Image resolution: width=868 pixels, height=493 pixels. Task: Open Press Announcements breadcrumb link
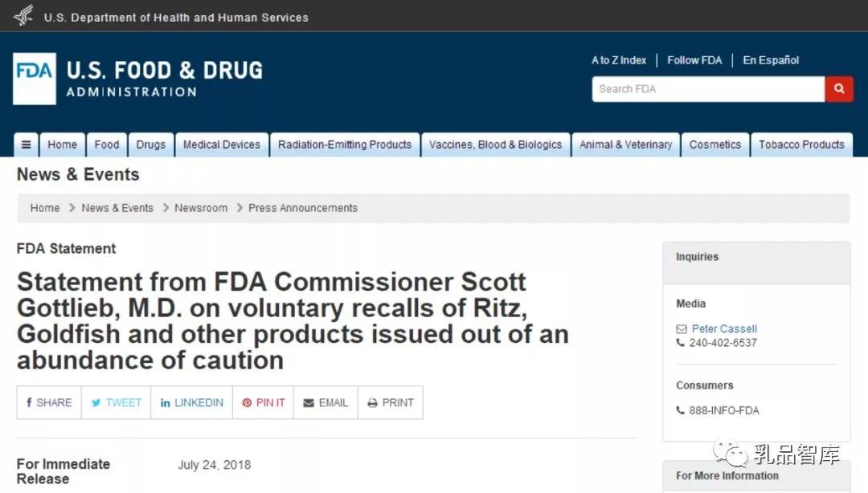(x=303, y=208)
